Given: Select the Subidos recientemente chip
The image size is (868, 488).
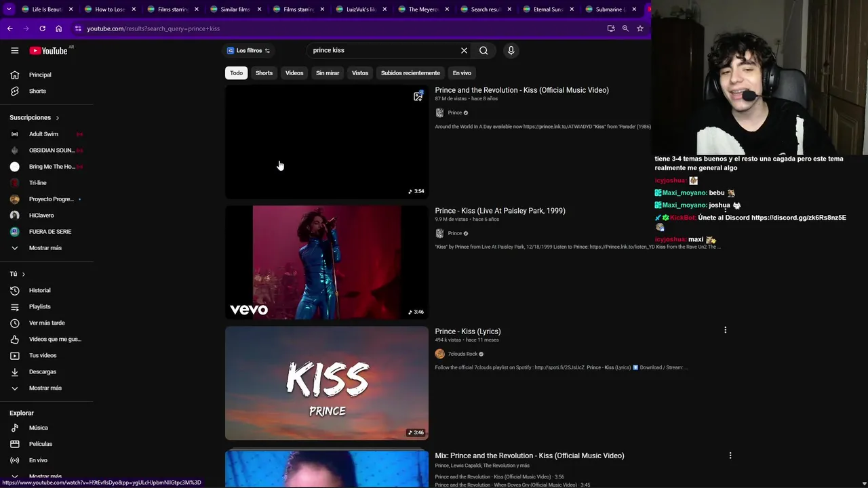Looking at the screenshot, I should (410, 73).
